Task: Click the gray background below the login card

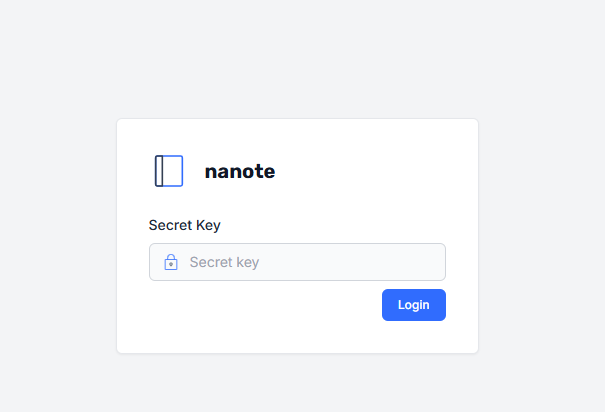Action: (x=297, y=384)
